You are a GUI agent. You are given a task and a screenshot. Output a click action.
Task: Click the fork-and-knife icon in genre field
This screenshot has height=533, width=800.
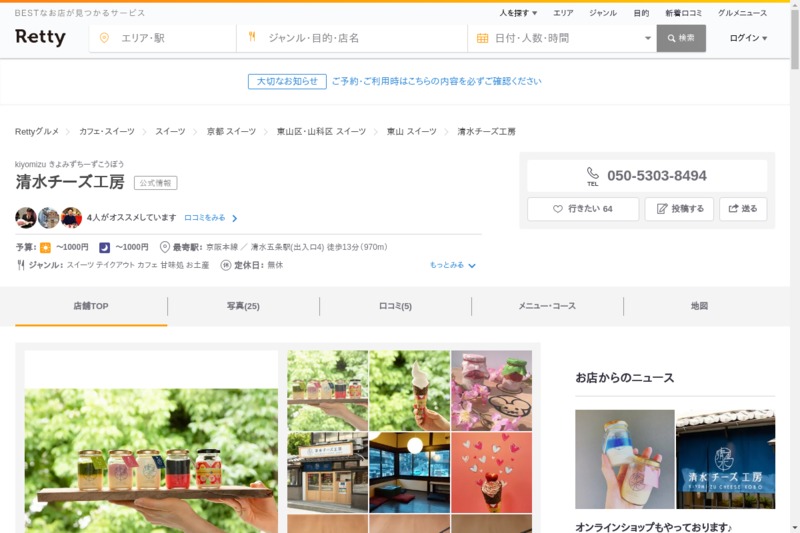point(252,38)
